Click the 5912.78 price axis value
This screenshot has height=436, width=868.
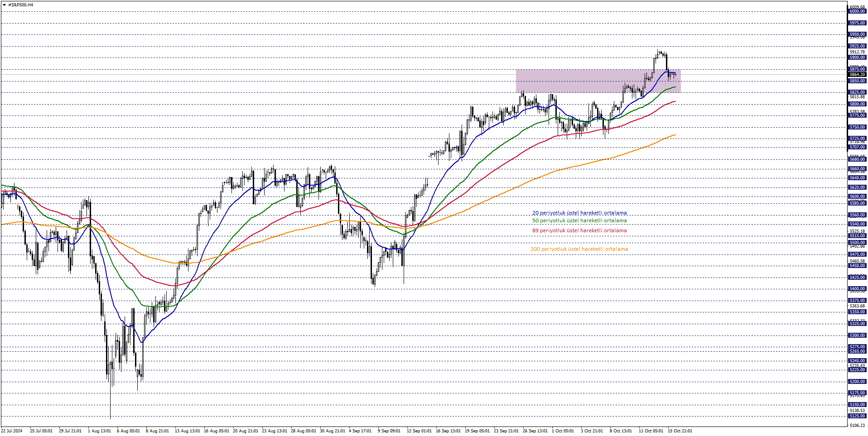coord(857,52)
